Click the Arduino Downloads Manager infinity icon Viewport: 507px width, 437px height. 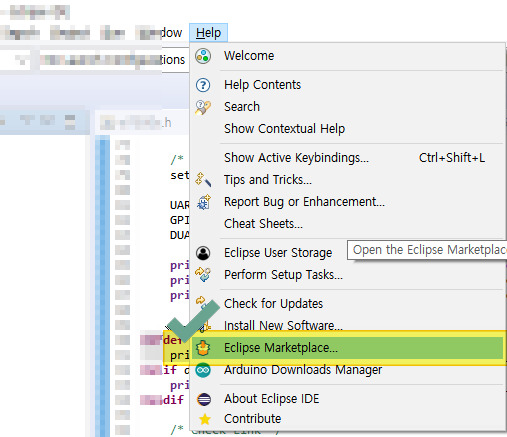point(203,370)
